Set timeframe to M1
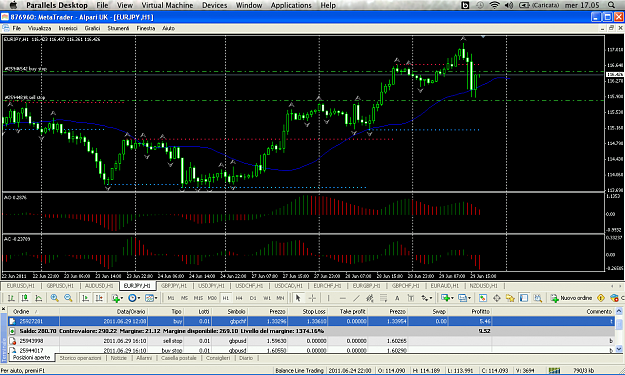Image resolution: width=625 pixels, height=375 pixels. tap(171, 298)
